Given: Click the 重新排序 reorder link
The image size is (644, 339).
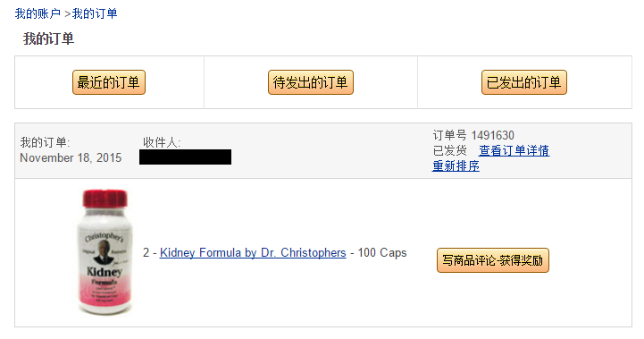Looking at the screenshot, I should pos(456,165).
